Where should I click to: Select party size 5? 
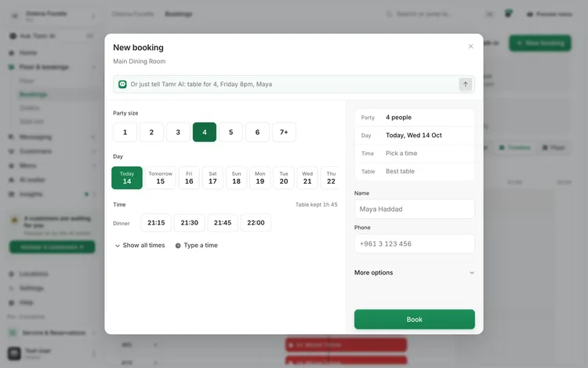pyautogui.click(x=231, y=132)
